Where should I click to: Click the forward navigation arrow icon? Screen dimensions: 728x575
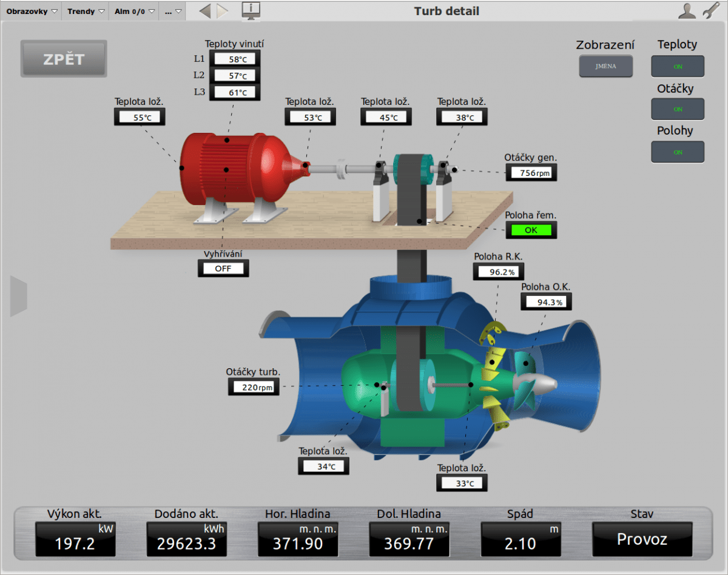click(222, 10)
